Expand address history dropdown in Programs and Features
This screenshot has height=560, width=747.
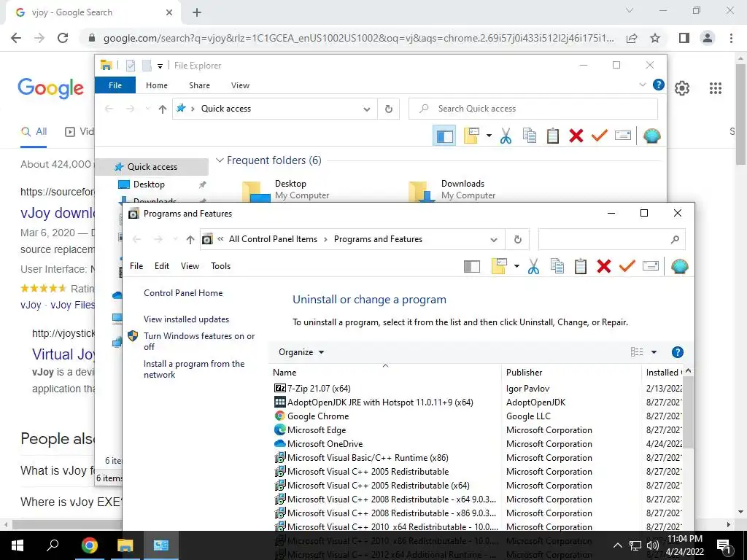494,239
